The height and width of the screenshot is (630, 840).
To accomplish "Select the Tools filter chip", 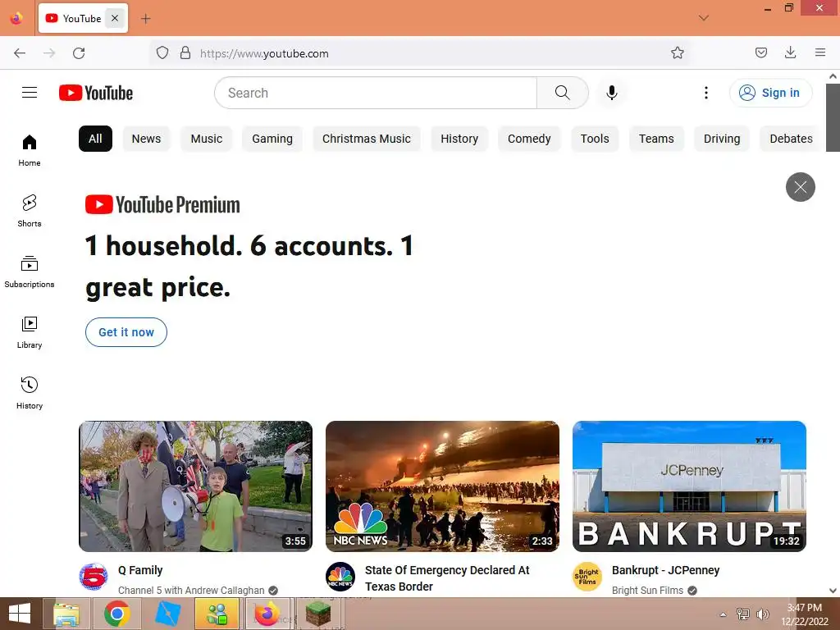I will tap(595, 139).
